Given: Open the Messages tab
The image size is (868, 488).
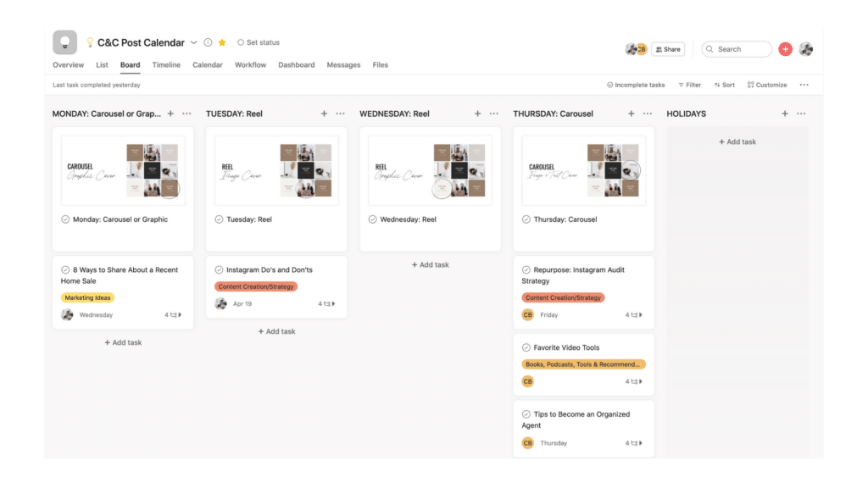Looking at the screenshot, I should click(x=343, y=64).
